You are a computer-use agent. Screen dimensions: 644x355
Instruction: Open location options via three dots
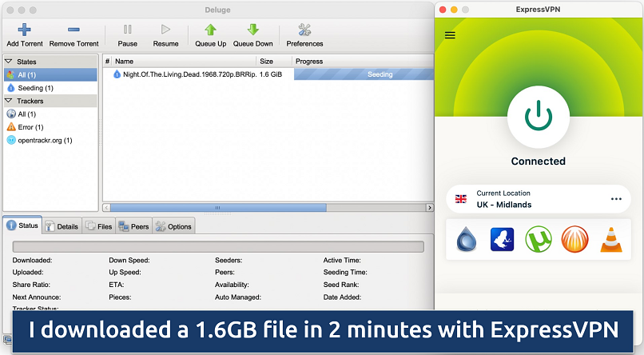[x=616, y=199]
